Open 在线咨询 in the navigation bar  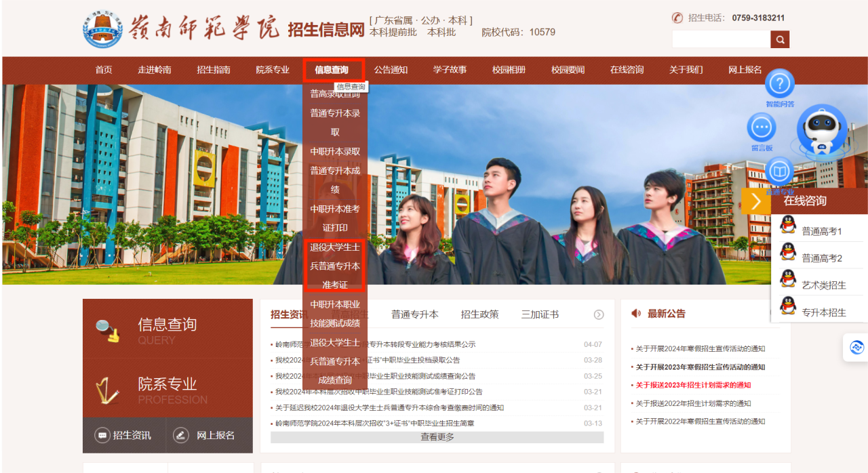pos(627,70)
